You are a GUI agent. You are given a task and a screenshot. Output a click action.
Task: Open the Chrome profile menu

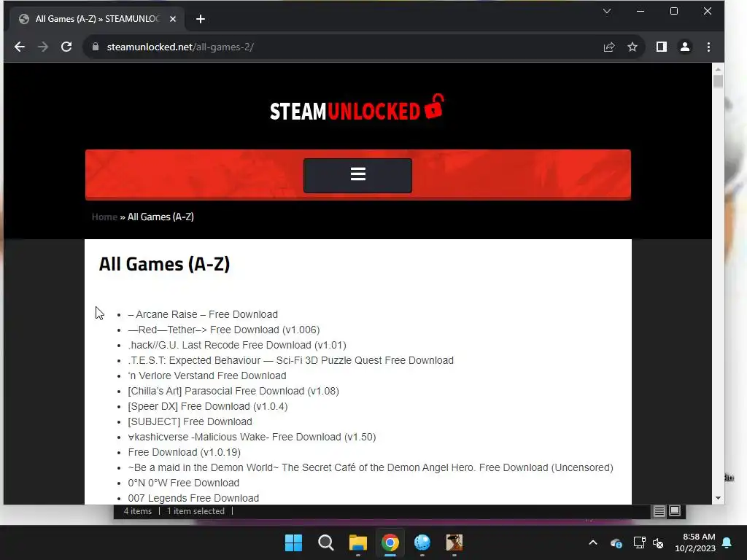[684, 47]
